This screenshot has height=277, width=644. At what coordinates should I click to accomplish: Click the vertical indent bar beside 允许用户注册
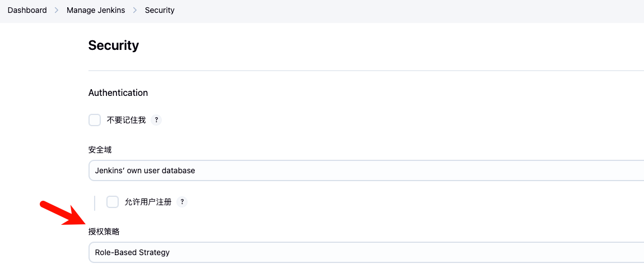(94, 202)
